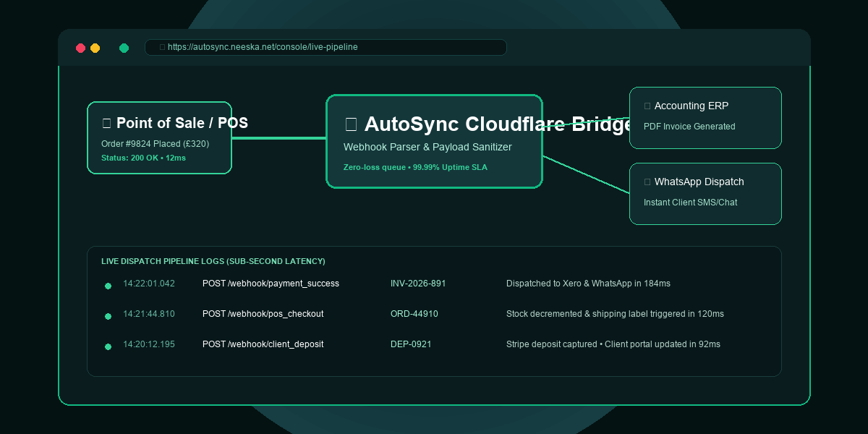Screen dimensions: 868x434
Task: Click the lock icon in address bar
Action: tap(162, 47)
